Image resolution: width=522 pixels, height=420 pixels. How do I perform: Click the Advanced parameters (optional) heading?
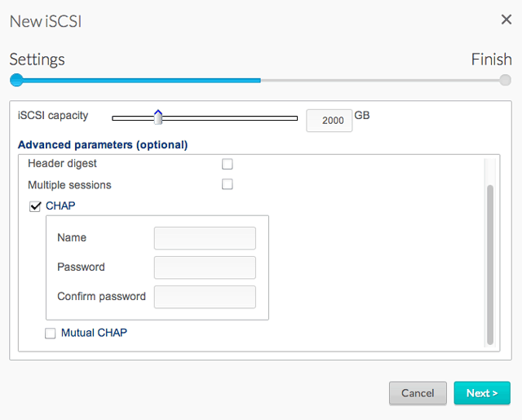[x=103, y=145]
